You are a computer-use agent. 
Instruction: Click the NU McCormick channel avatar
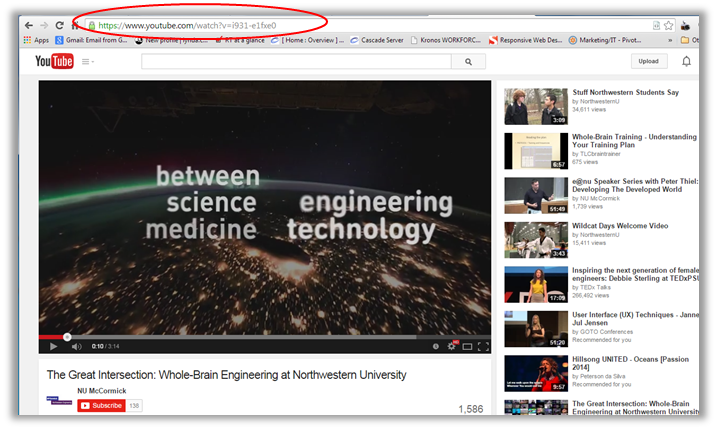click(59, 400)
